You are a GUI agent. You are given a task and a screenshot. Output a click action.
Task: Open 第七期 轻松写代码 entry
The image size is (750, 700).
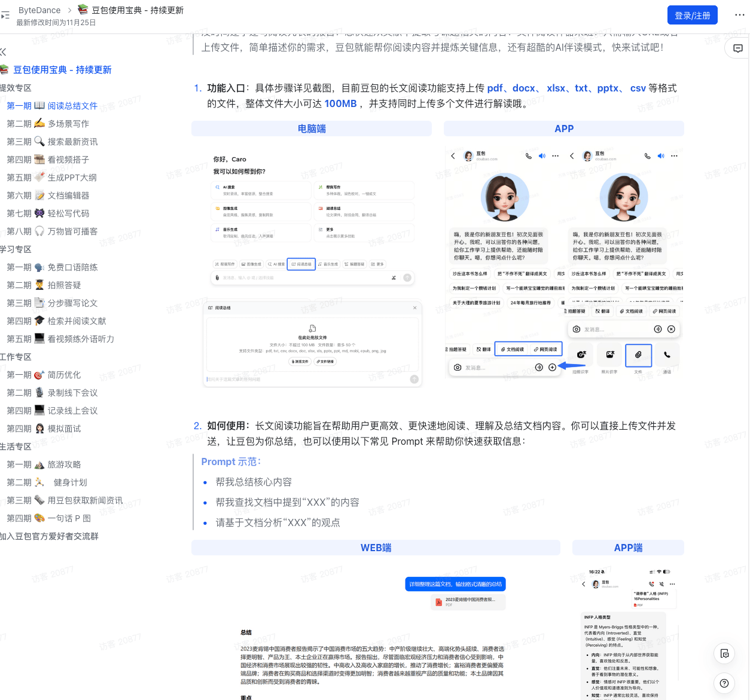point(48,213)
